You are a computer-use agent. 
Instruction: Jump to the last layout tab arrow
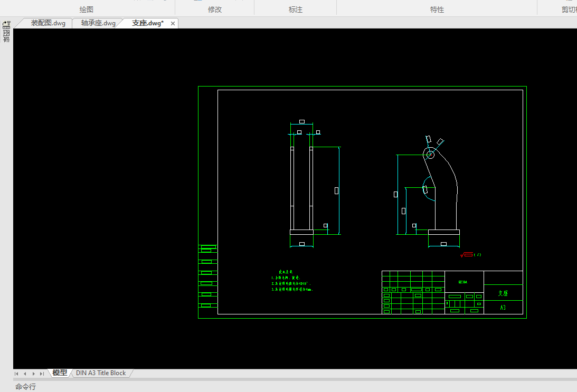click(x=42, y=374)
